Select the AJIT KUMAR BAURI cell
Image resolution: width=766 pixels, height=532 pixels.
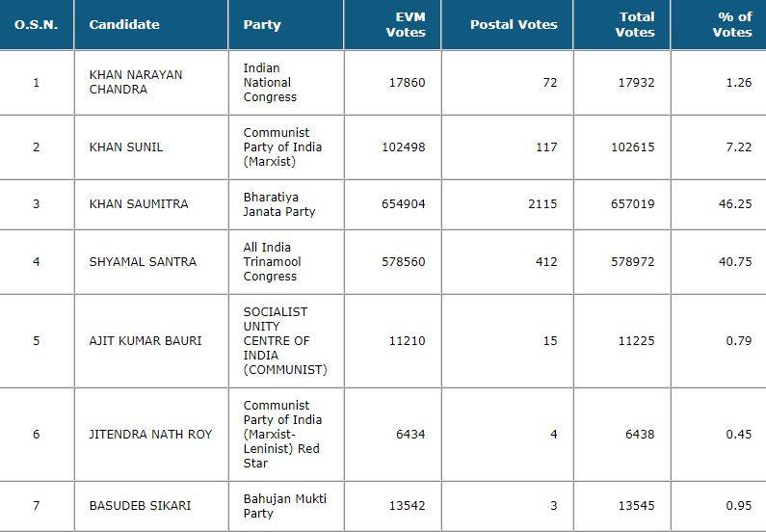pyautogui.click(x=145, y=340)
